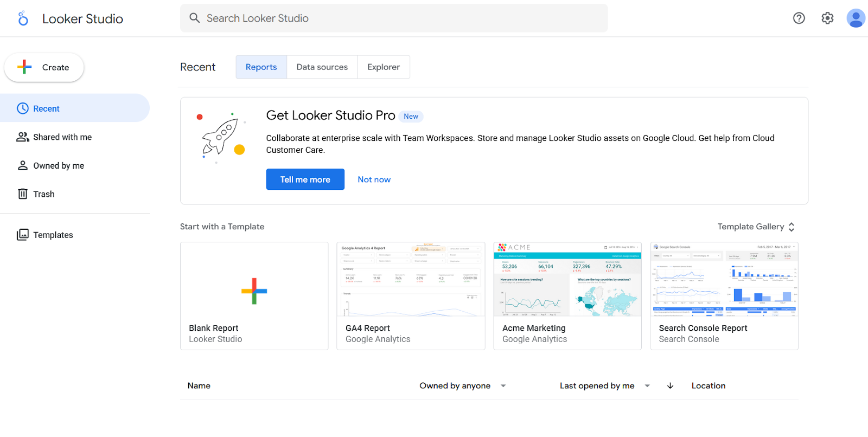This screenshot has width=868, height=437.
Task: Click the sort direction arrow icon
Action: pos(670,385)
